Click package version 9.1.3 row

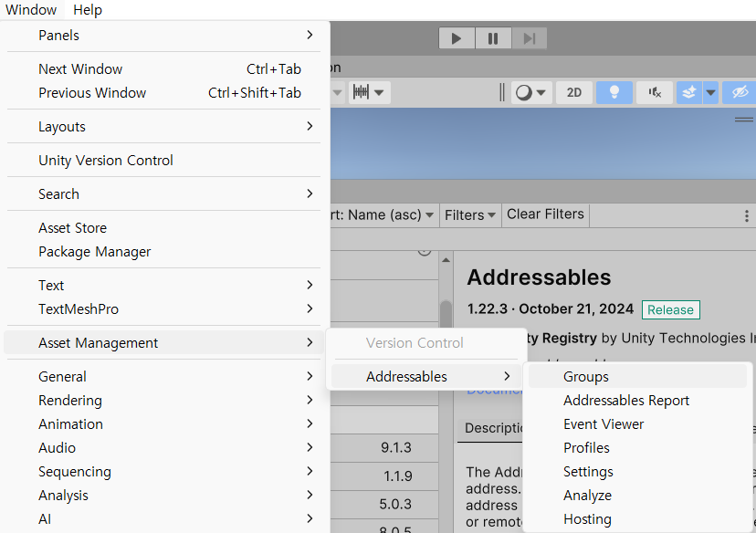384,448
